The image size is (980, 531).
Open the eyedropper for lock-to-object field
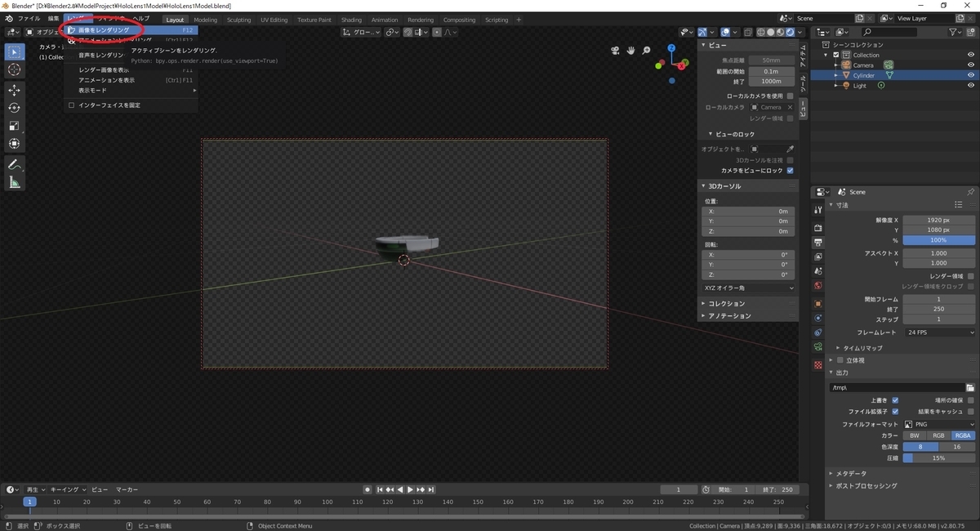(790, 149)
